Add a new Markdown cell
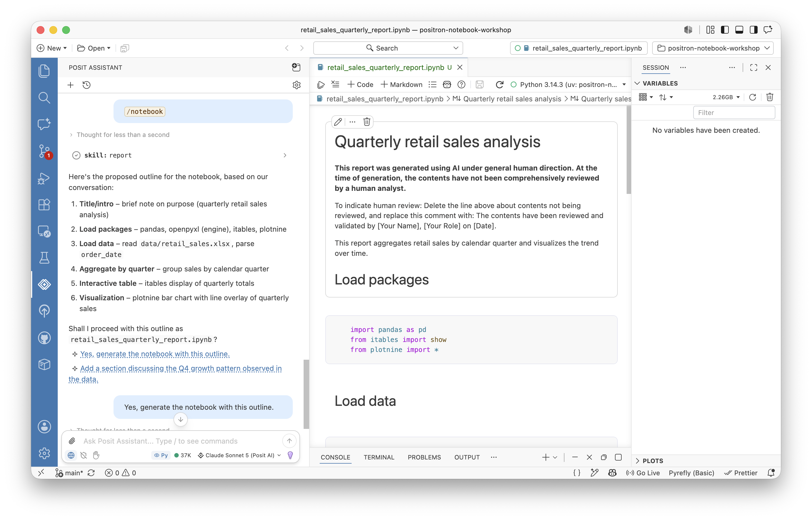Image resolution: width=812 pixels, height=520 pixels. 402,85
